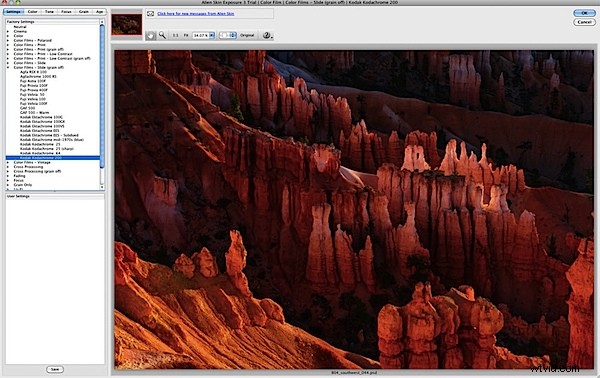Click the Factory Settings list header
The height and width of the screenshot is (378, 600).
tap(52, 22)
